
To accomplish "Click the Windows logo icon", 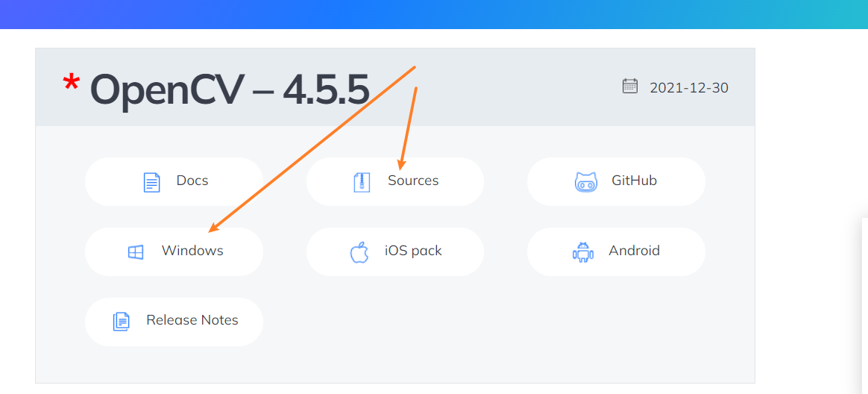I will 136,252.
